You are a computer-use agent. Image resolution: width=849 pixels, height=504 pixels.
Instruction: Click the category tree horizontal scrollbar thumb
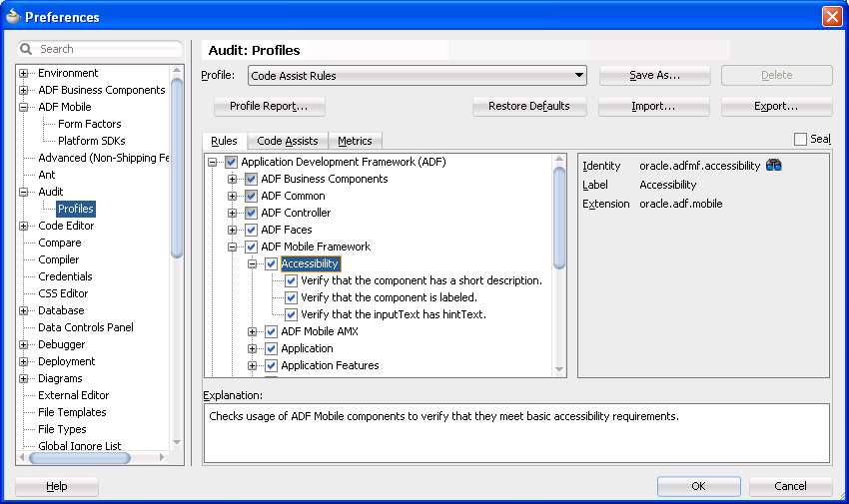click(80, 458)
